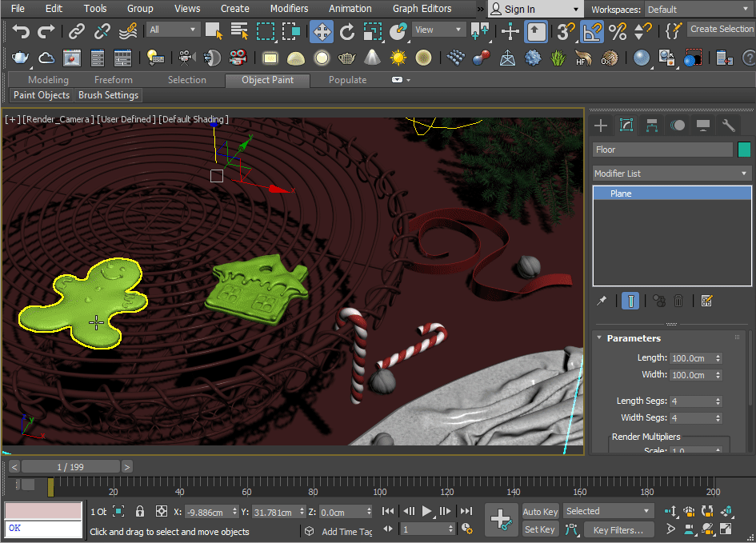This screenshot has width=756, height=543.
Task: Click the teapot Render Setup icon
Action: 21,58
